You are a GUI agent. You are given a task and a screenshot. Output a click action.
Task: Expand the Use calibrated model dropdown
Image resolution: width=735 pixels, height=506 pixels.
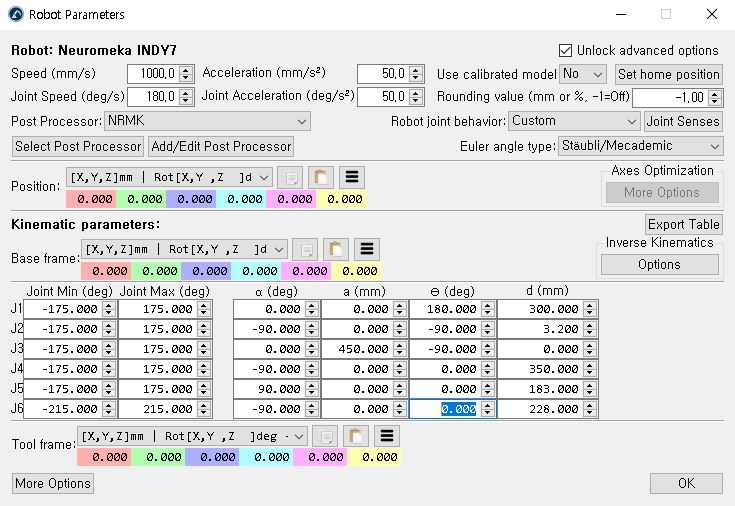pos(583,74)
